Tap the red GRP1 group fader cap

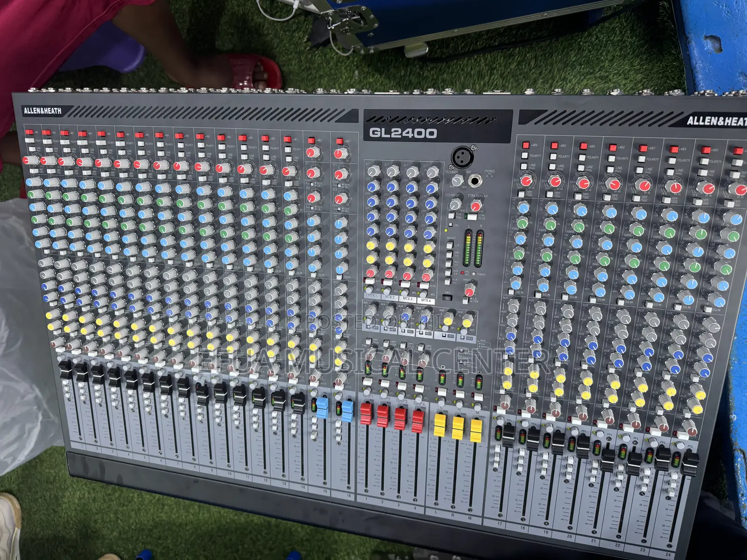366,413
